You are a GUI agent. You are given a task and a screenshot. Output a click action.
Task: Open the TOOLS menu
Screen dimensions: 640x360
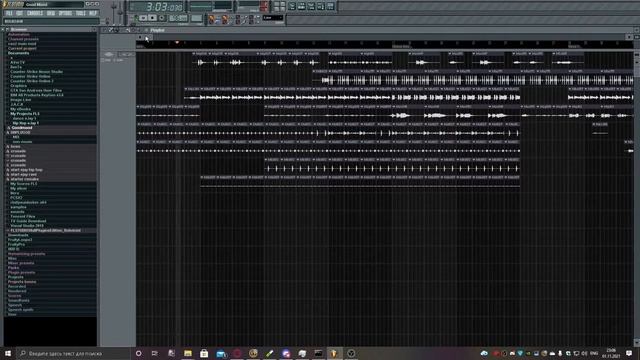80,13
